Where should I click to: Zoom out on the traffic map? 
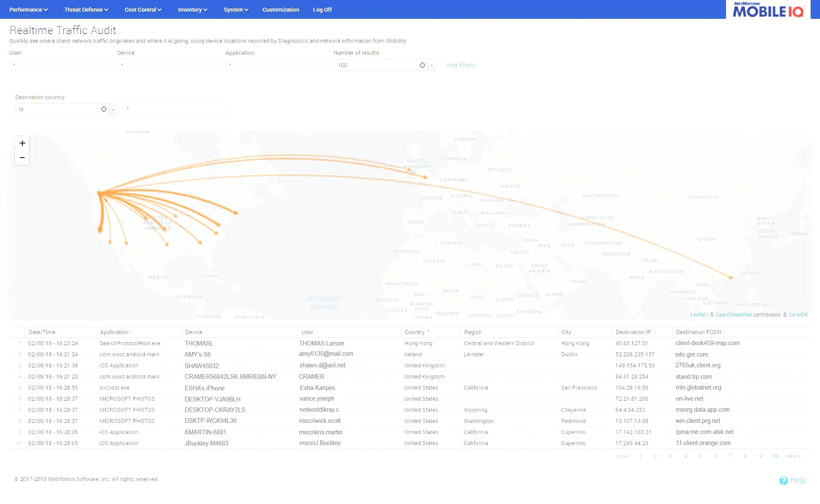point(22,158)
